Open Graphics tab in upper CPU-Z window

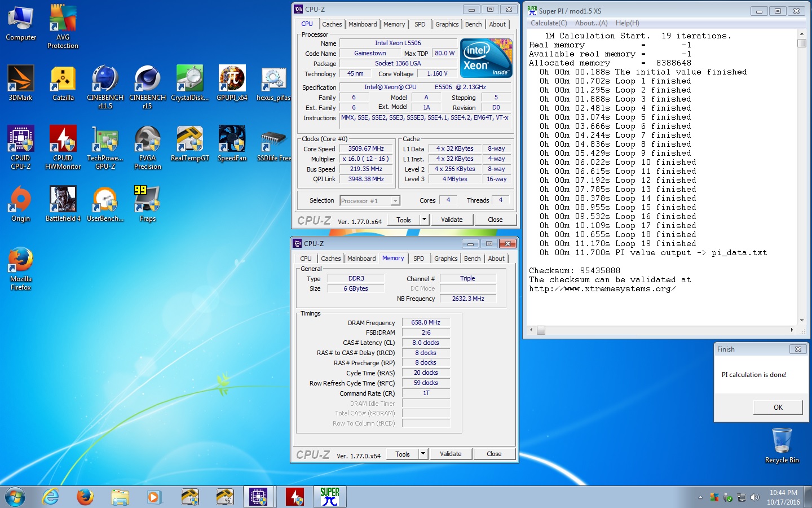447,24
